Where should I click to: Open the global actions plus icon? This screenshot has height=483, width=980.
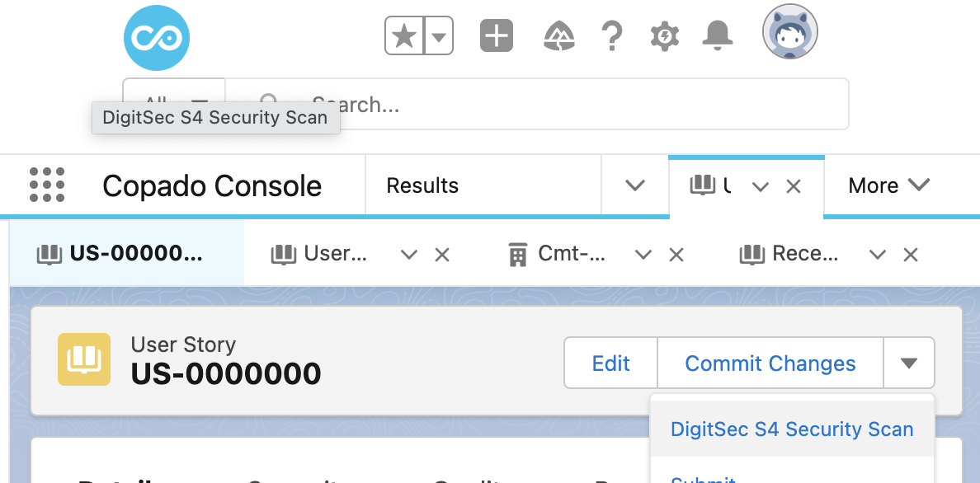point(497,35)
